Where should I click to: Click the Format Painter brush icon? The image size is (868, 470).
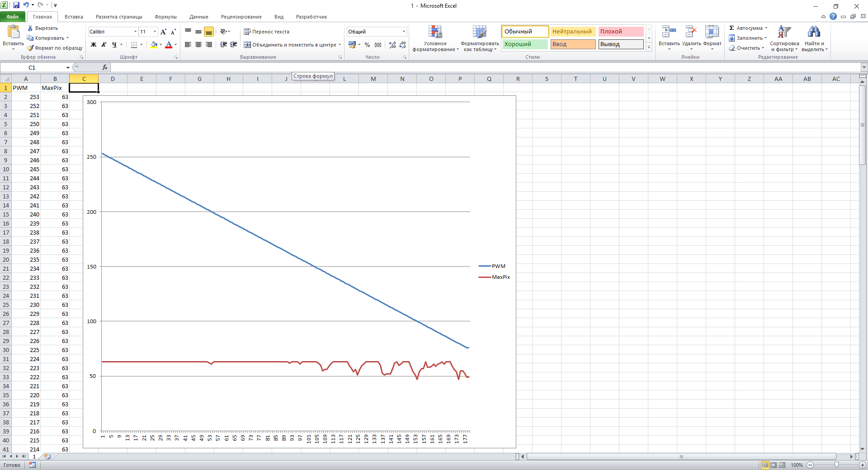30,48
